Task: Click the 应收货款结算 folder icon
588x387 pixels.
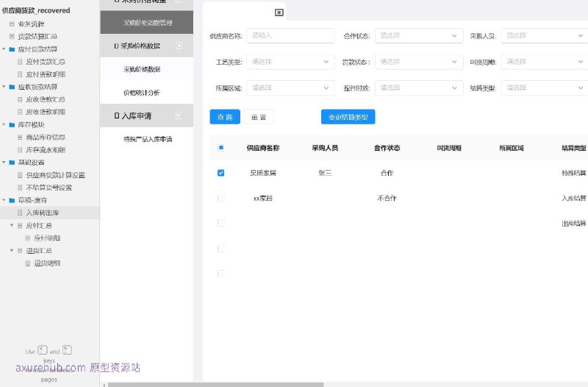Action: click(x=12, y=87)
